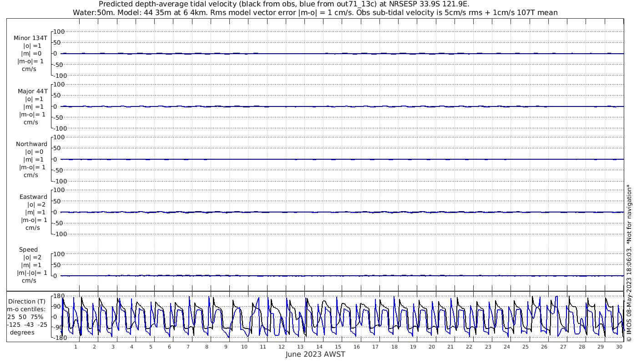The width and height of the screenshot is (637, 364).
Task: Click the day 8 tick label
Action: pyautogui.click(x=207, y=347)
